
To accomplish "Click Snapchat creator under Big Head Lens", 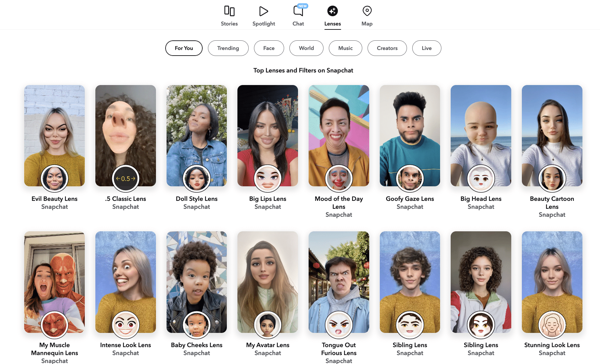I will point(481,207).
